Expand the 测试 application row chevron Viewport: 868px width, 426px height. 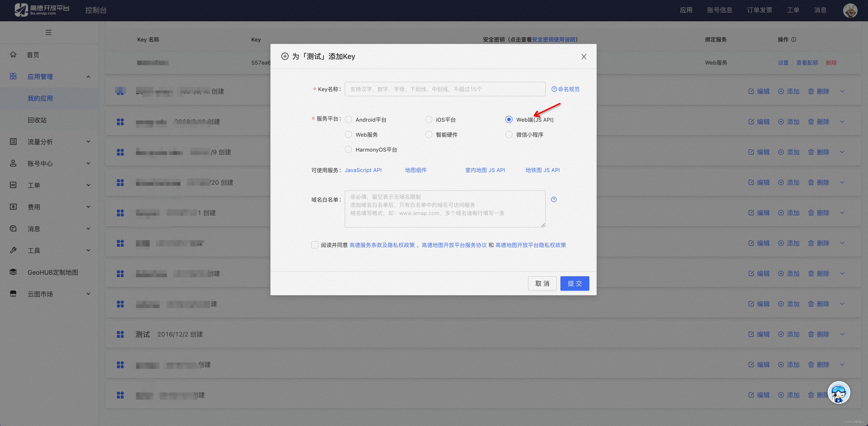pyautogui.click(x=842, y=334)
